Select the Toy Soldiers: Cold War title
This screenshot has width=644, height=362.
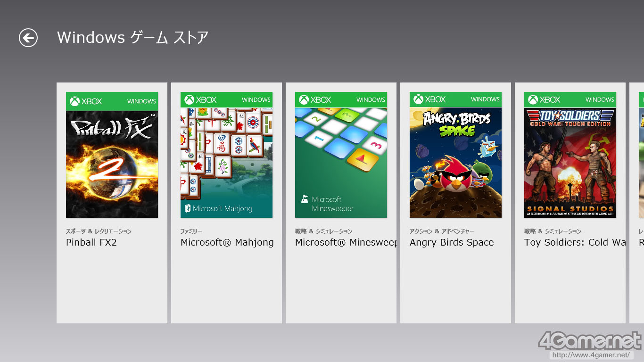[575, 242]
